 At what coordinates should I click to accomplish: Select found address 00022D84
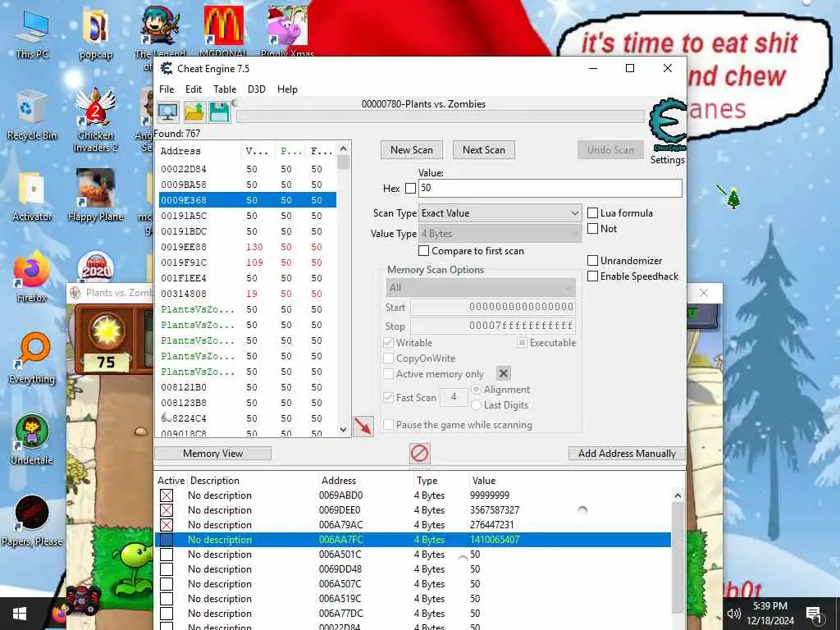pyautogui.click(x=248, y=169)
